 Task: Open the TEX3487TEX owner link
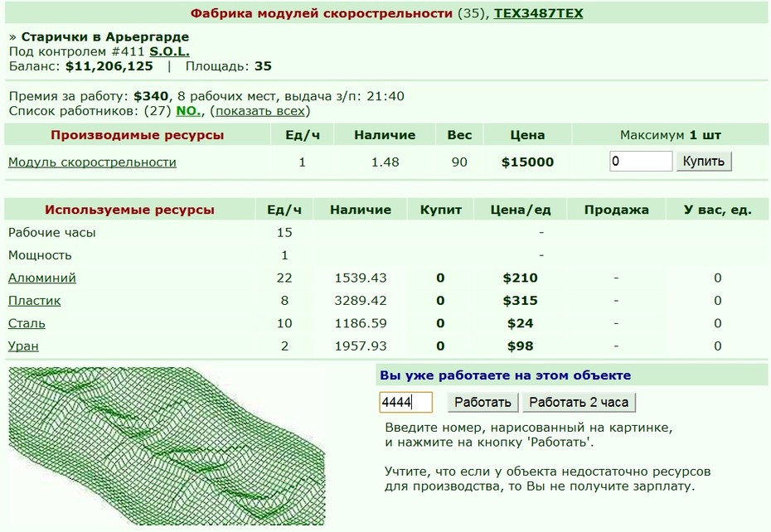[538, 13]
